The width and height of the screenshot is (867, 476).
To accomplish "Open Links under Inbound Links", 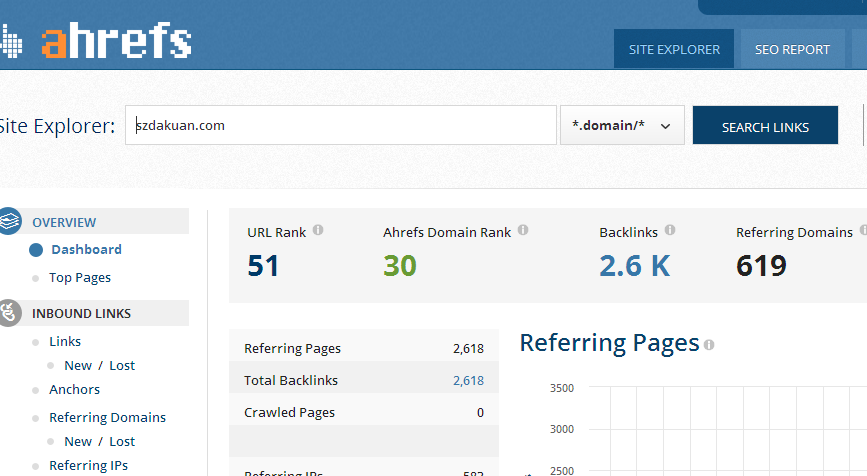I will (65, 342).
